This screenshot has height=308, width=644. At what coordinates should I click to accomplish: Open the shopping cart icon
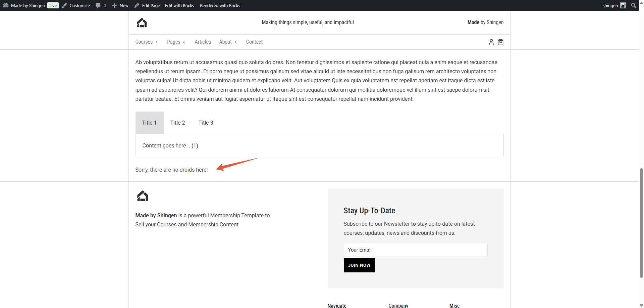500,42
